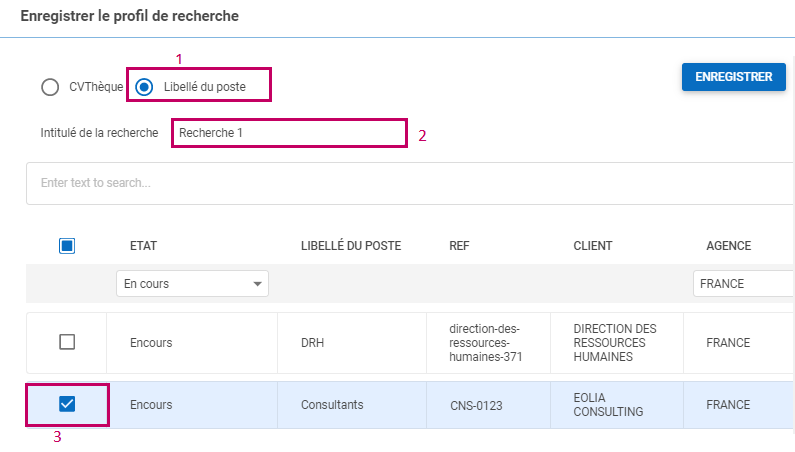This screenshot has height=452, width=795.
Task: Uncheck the Consultants row checkbox
Action: [67, 404]
